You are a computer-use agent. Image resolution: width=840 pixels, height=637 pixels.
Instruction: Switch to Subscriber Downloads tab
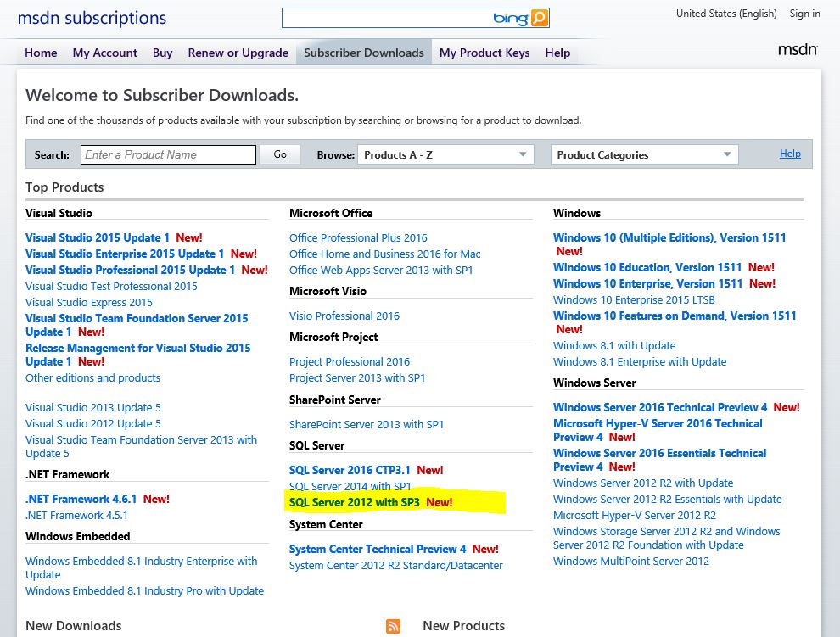364,53
